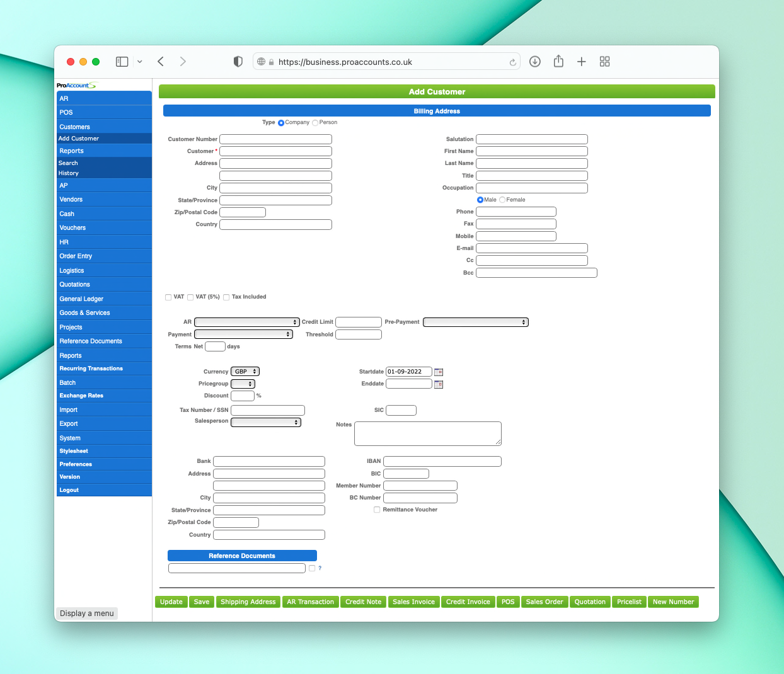The width and height of the screenshot is (784, 674).
Task: Click the Display a menu button
Action: point(87,614)
